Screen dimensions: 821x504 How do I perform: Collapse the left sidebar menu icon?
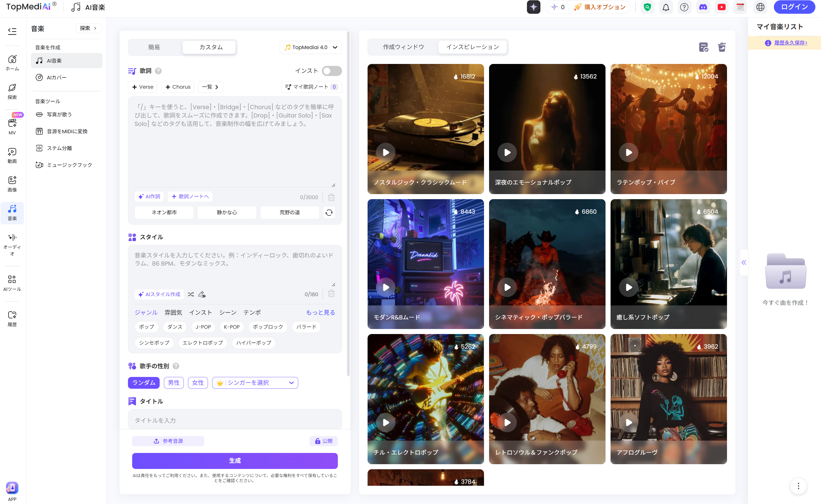[12, 31]
